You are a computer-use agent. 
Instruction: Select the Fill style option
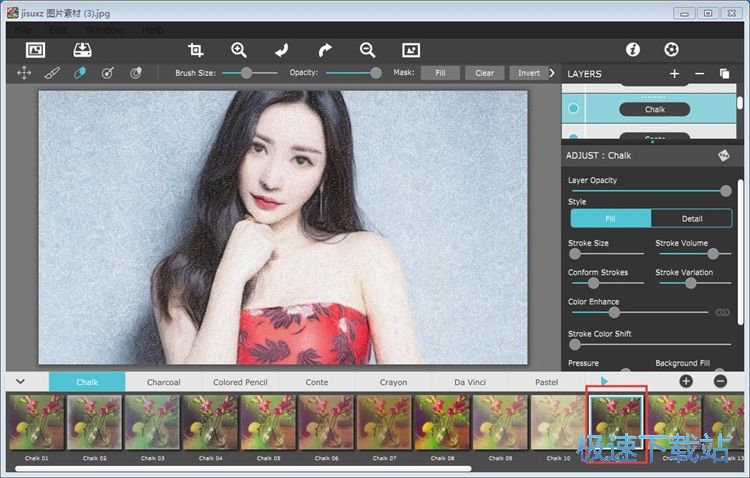coord(610,218)
